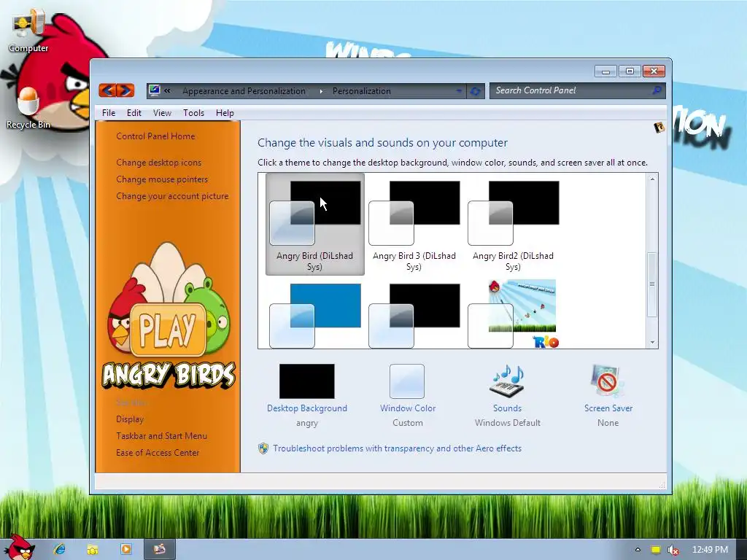Go to Control Panel Home
Screen dimensions: 747x560
coord(155,136)
